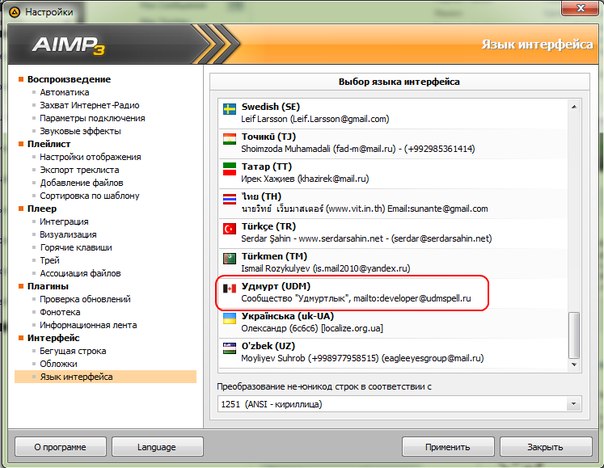Viewport: 604px width, 468px height.
Task: Click the Turkish flag icon
Action: tap(229, 229)
